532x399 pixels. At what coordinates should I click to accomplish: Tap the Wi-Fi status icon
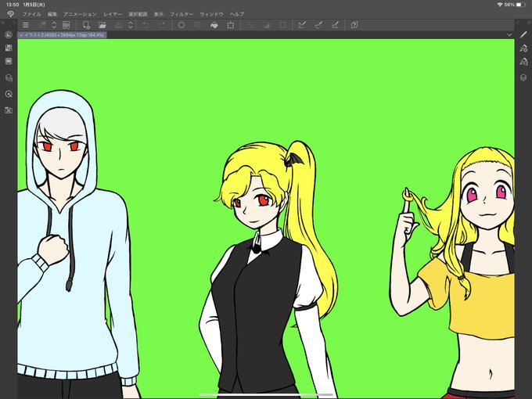tap(499, 5)
